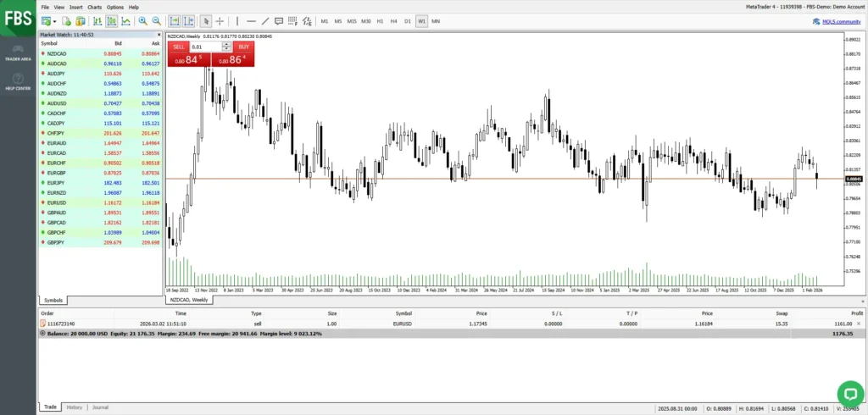Open the live chat bubble
868x415 pixels.
tap(850, 394)
